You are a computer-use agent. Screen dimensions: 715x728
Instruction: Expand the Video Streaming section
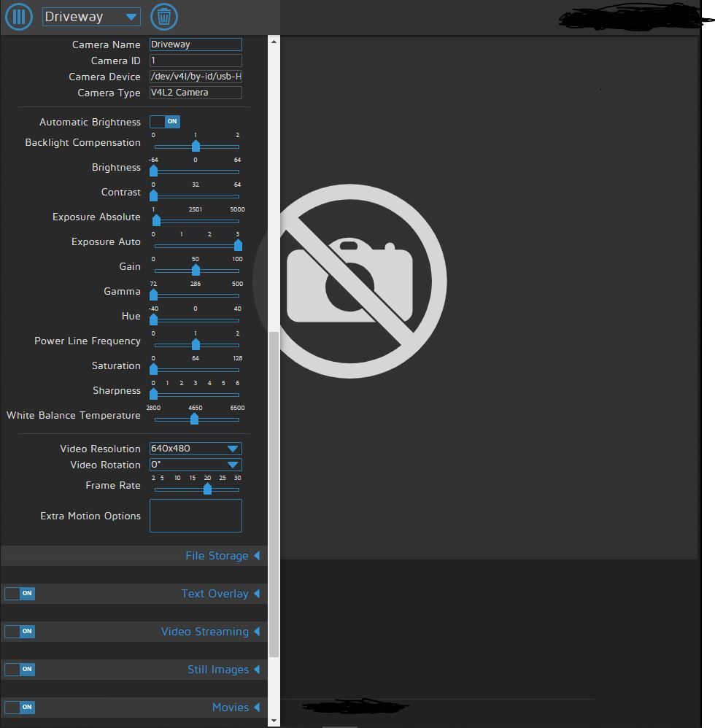click(210, 631)
